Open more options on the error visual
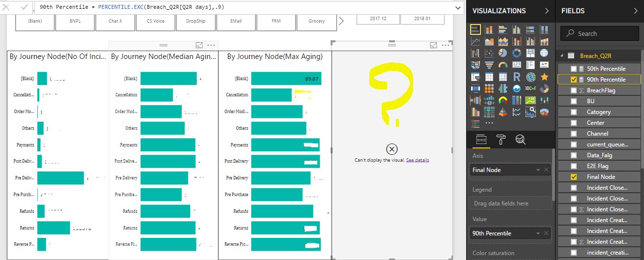Viewport: 644px width, 260px height. (x=446, y=45)
